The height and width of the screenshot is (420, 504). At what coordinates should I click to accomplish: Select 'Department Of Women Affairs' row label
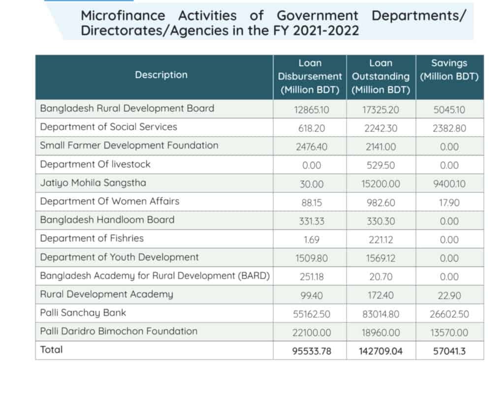click(110, 201)
